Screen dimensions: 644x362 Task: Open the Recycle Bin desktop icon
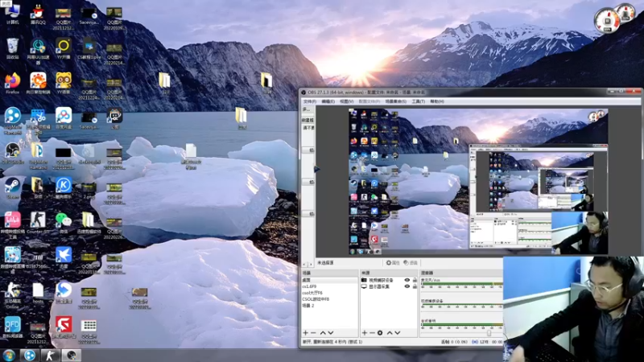pyautogui.click(x=12, y=47)
